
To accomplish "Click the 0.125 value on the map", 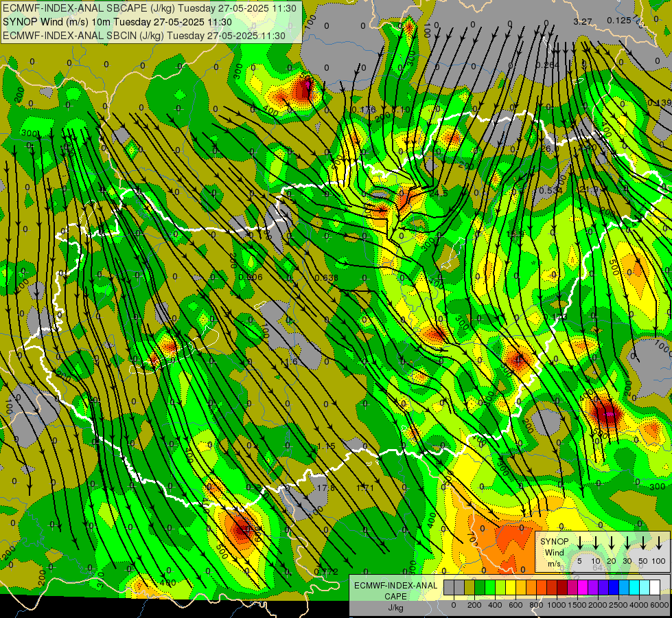I will tap(619, 20).
